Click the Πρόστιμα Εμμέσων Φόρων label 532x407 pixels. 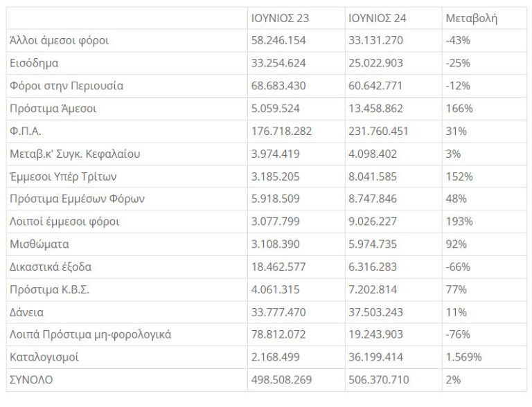coord(77,199)
